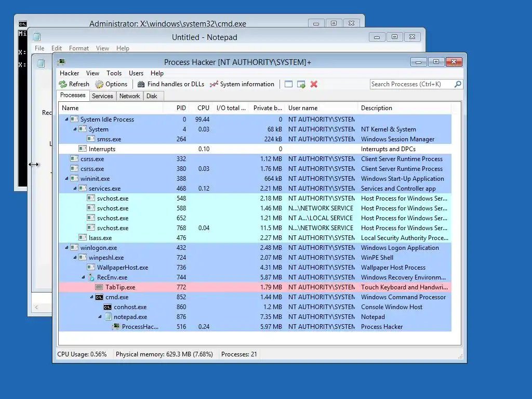This screenshot has width=532, height=399.
Task: Open the Tools menu
Action: 114,73
